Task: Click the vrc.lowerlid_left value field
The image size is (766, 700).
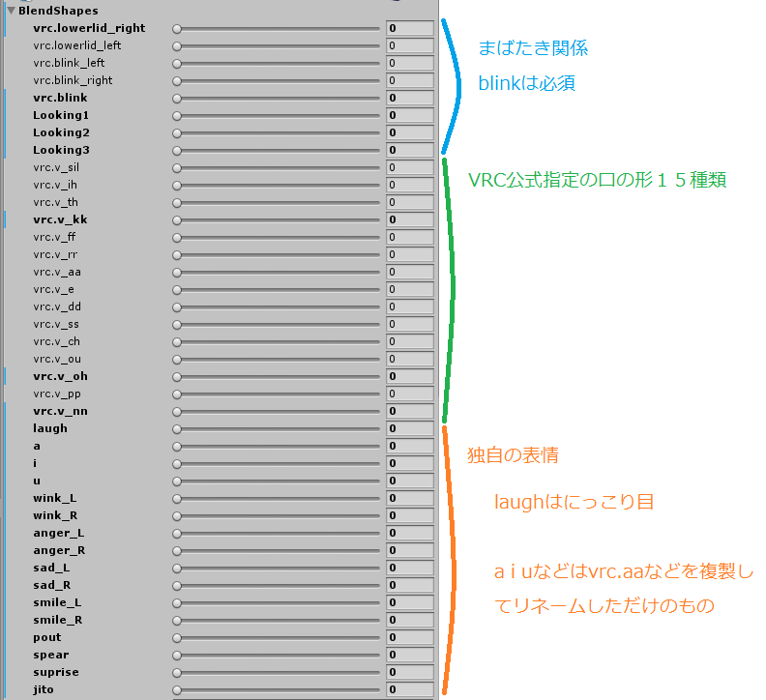Action: [x=409, y=45]
